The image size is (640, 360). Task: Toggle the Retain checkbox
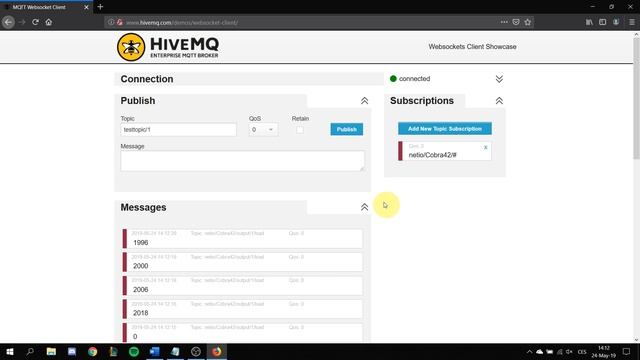pyautogui.click(x=300, y=130)
